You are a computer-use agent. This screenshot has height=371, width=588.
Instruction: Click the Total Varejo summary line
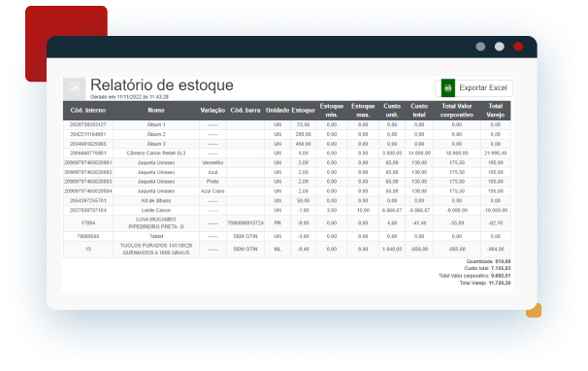pos(485,284)
